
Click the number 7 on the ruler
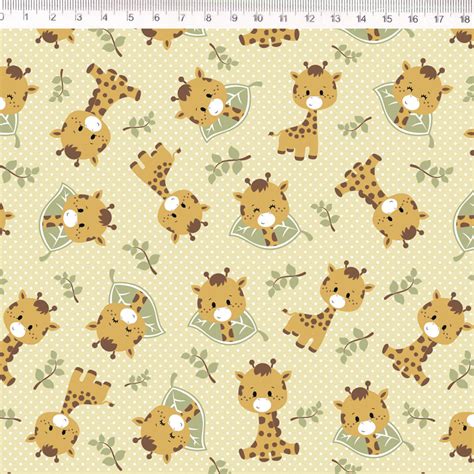[x=182, y=17]
